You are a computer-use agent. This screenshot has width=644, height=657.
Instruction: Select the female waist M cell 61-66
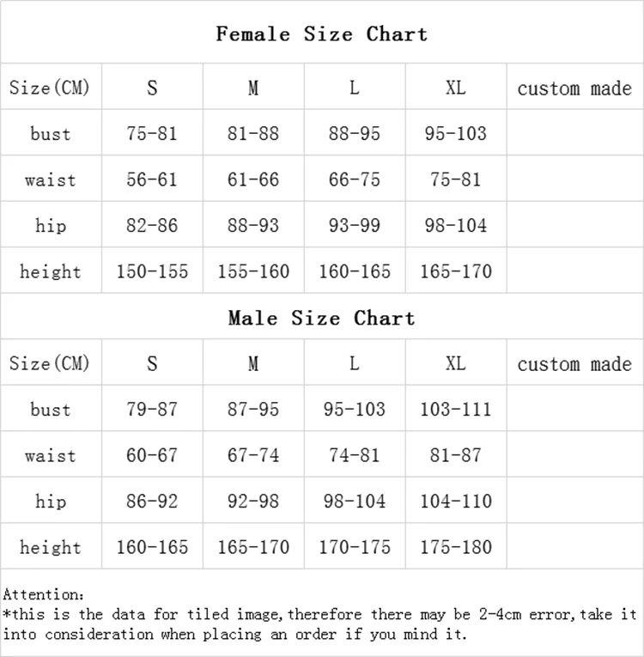253,180
